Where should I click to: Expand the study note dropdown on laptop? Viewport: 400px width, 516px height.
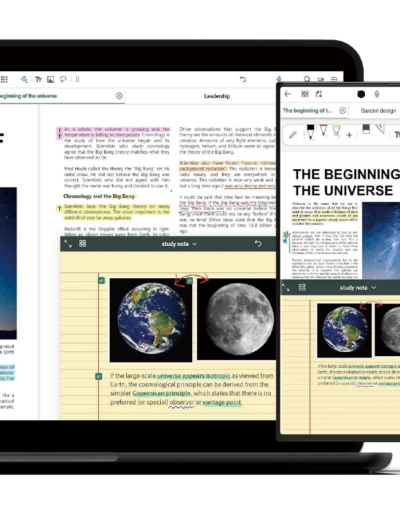(179, 244)
